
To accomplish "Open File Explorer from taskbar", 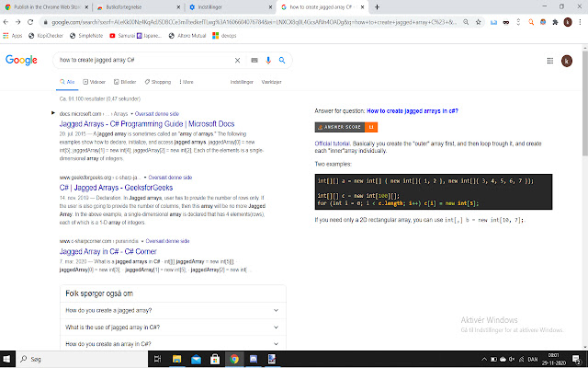I will 176,359.
